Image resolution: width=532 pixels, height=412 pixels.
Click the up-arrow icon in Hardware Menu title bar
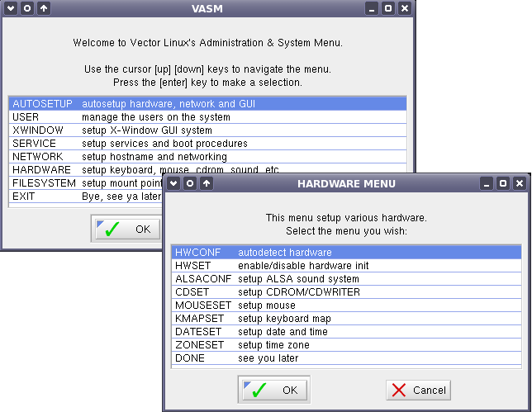207,183
